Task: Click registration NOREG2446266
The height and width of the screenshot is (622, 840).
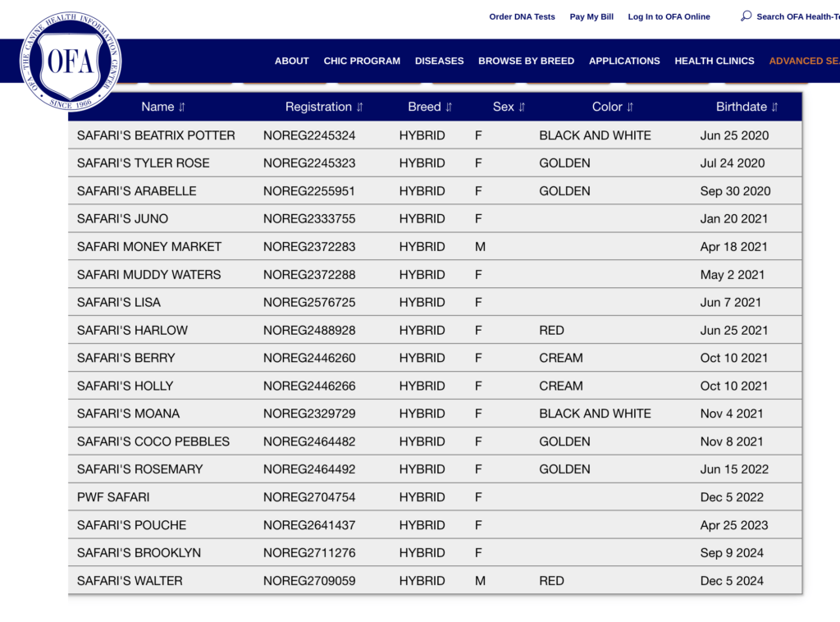Action: coord(309,386)
